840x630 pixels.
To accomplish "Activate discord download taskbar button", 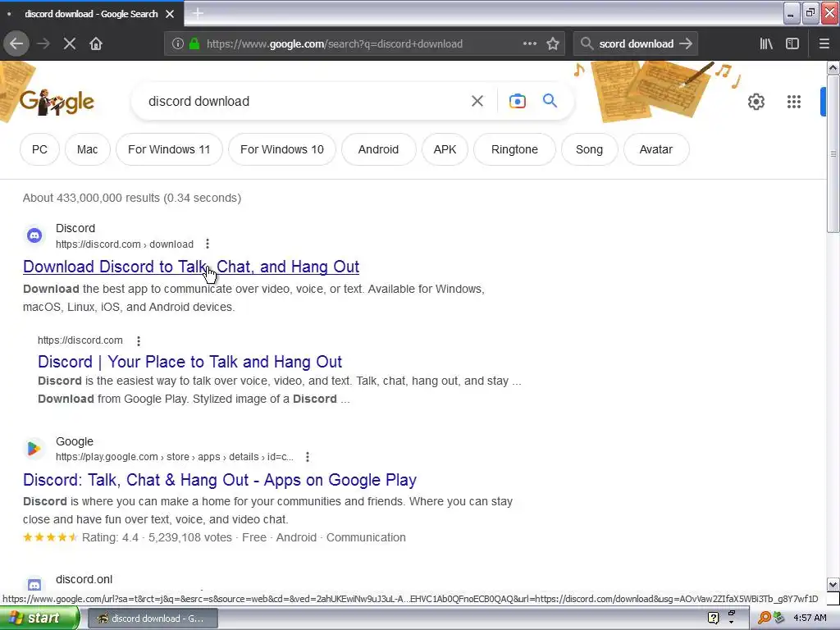I will 152,619.
